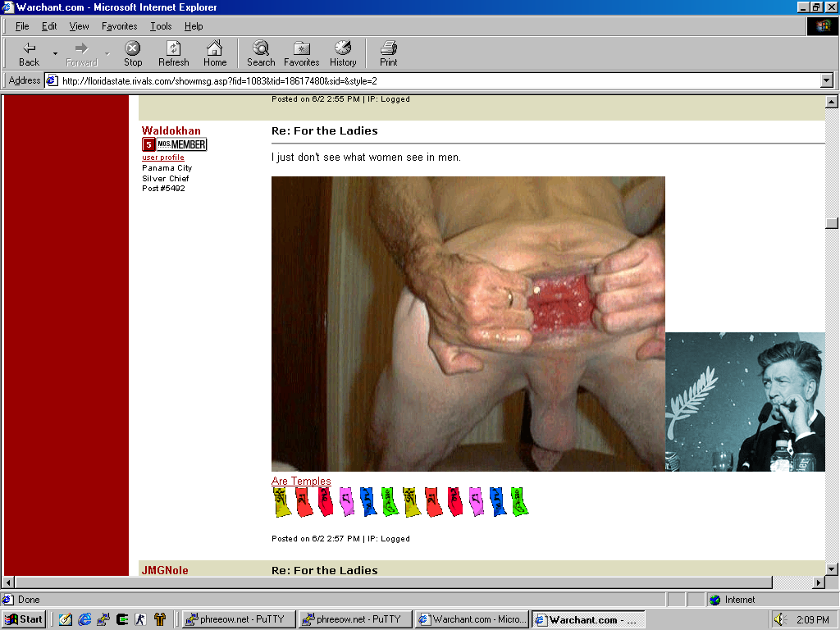Click the Windows Start button
The width and height of the screenshot is (840, 630).
(x=24, y=619)
